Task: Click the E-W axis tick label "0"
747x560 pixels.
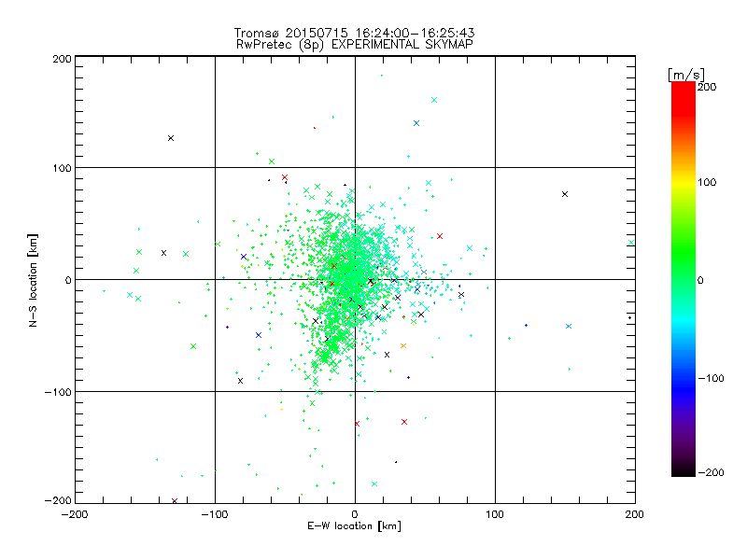Action: pyautogui.click(x=355, y=514)
